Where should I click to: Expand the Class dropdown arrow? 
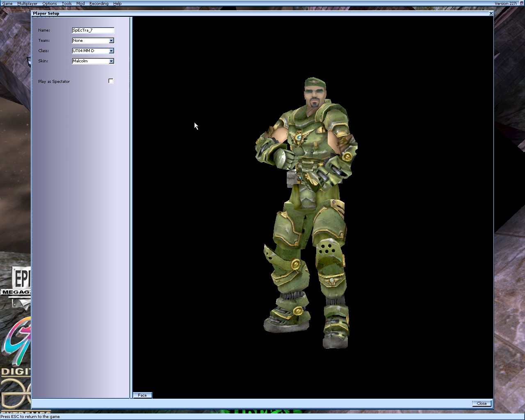(x=111, y=51)
